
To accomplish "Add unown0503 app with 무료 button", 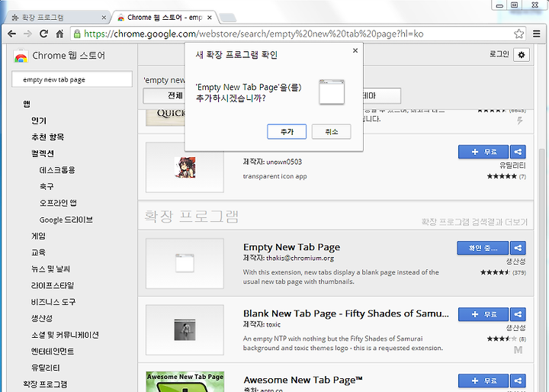I will (x=483, y=152).
